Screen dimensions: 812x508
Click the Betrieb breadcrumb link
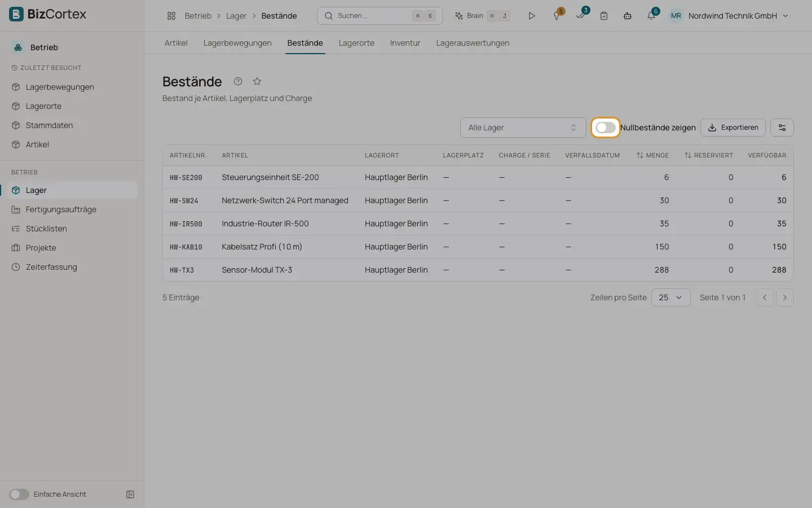(x=198, y=16)
